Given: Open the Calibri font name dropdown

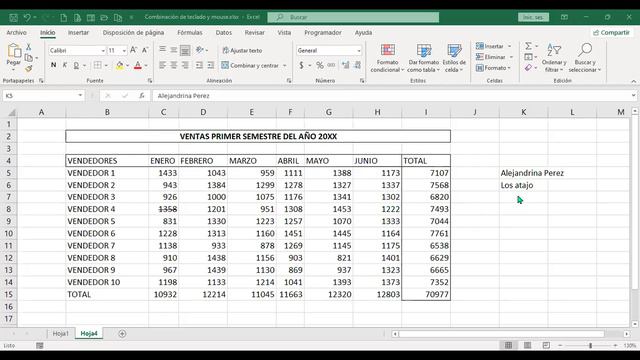Looking at the screenshot, I should [103, 51].
